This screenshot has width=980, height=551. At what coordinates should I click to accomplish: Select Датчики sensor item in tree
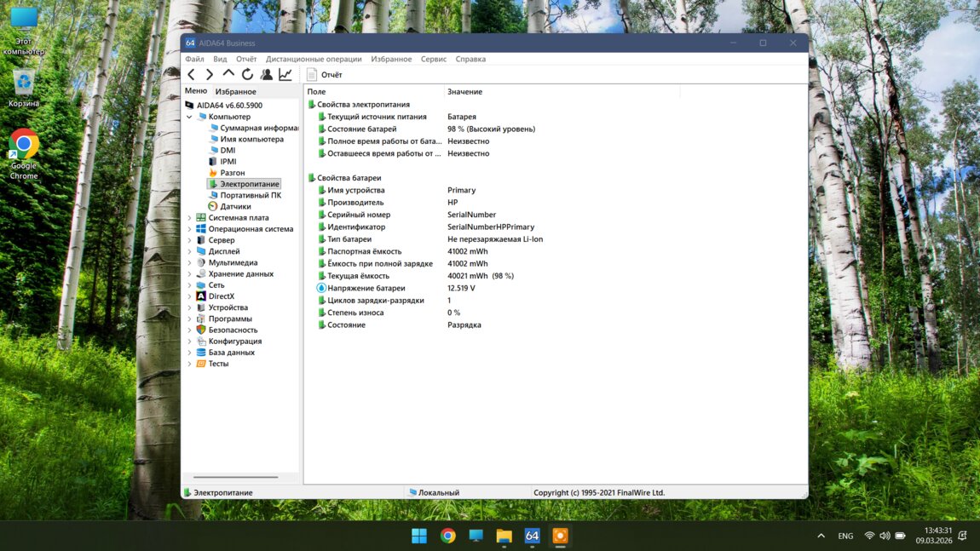(234, 206)
